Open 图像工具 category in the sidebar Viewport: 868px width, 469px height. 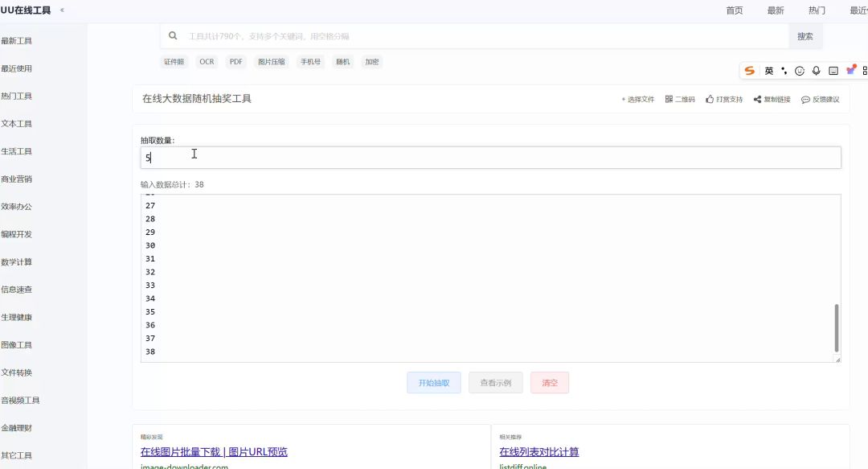pos(17,345)
